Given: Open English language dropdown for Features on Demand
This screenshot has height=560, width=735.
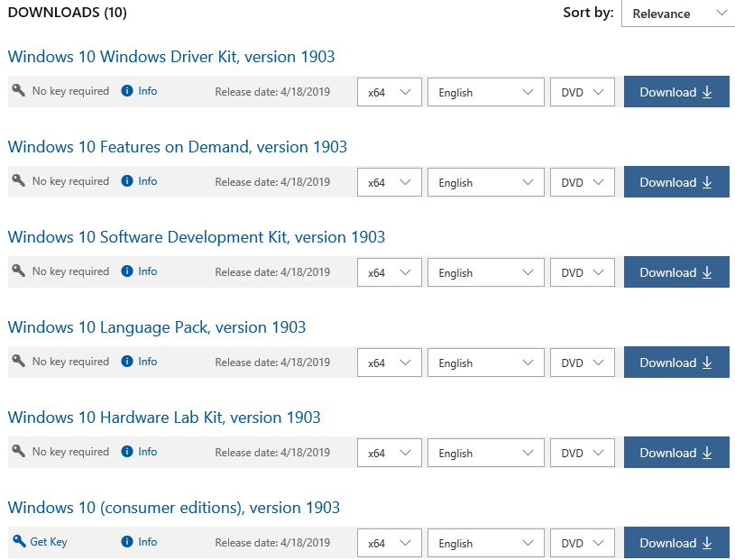Looking at the screenshot, I should [485, 182].
